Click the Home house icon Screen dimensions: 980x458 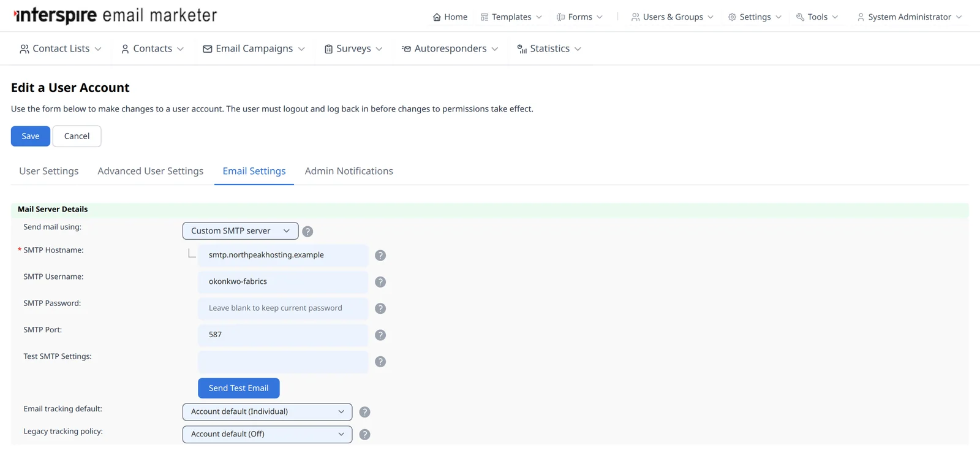click(x=437, y=17)
